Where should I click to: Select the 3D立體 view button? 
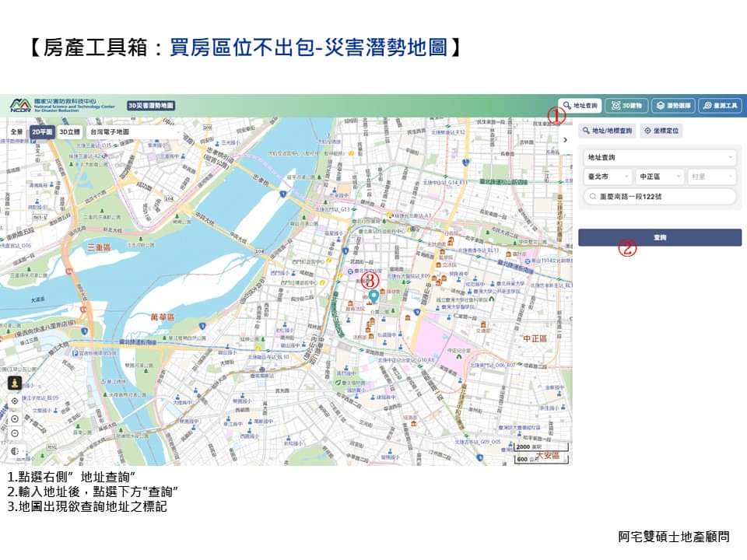pyautogui.click(x=69, y=132)
